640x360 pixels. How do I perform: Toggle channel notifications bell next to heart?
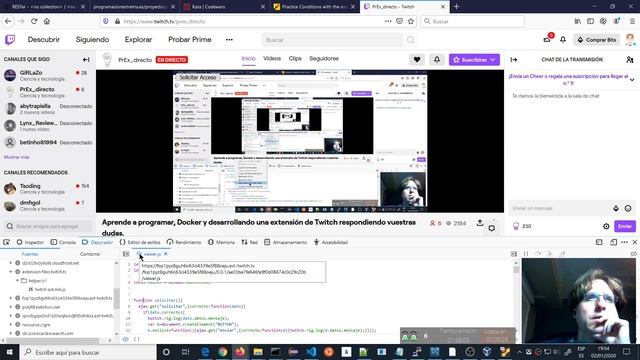pos(437,60)
